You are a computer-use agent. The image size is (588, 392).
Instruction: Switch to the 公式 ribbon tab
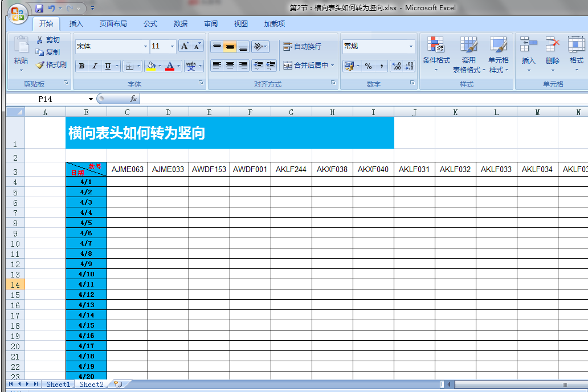(150, 23)
